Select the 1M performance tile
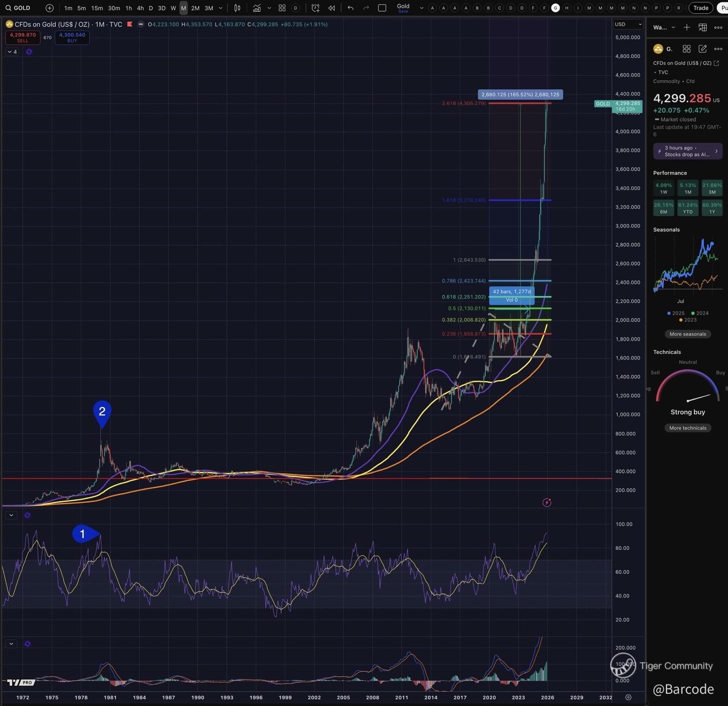This screenshot has height=706, width=728. click(688, 188)
